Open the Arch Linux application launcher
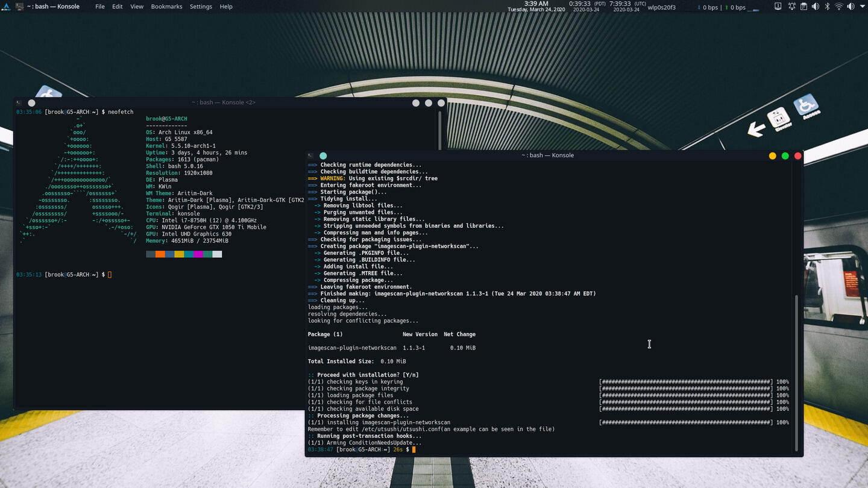The height and width of the screenshot is (488, 868). [x=6, y=7]
